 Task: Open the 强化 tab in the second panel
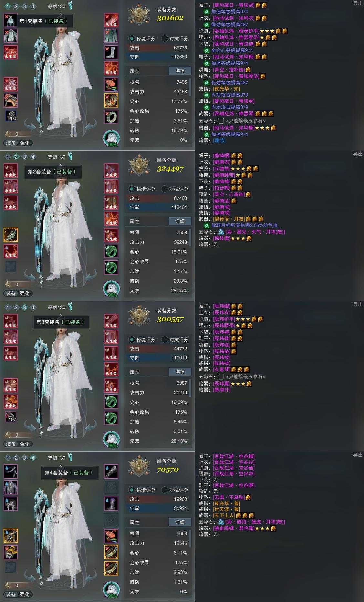click(x=25, y=293)
